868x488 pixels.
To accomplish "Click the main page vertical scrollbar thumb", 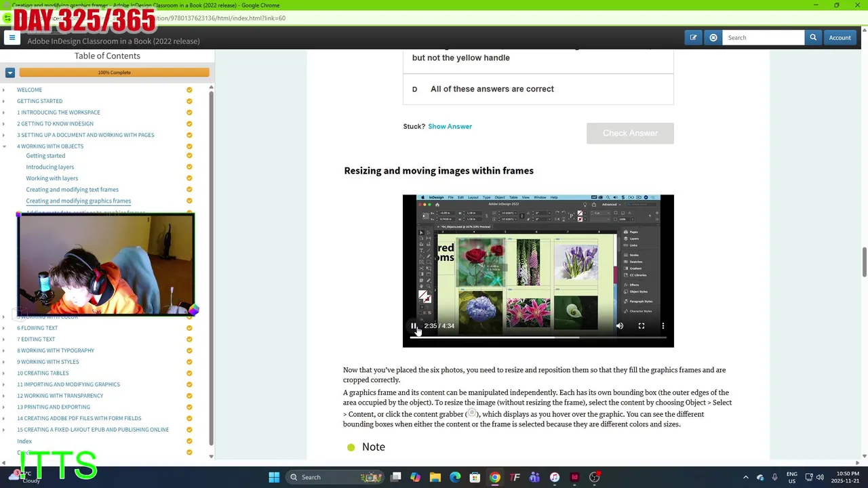I will [x=864, y=262].
